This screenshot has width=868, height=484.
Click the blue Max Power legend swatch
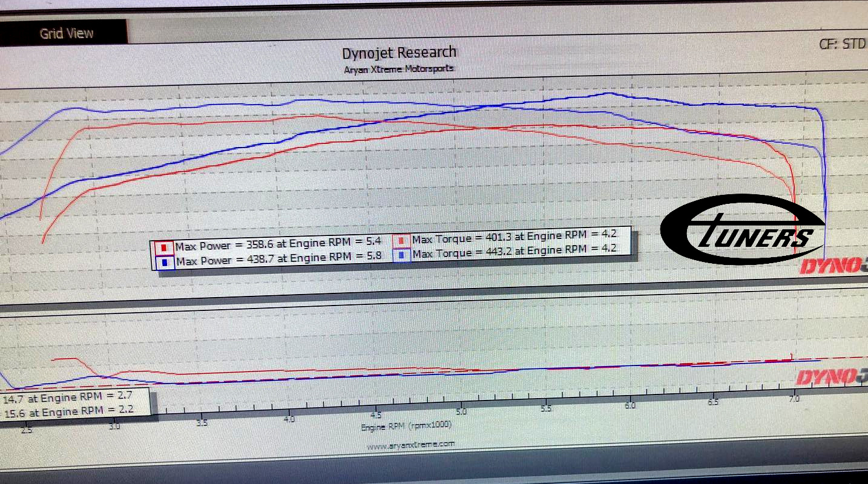coord(163,262)
